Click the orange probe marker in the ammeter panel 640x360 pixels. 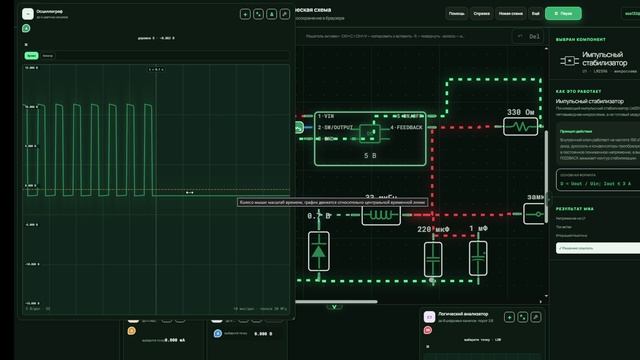pyautogui.click(x=131, y=331)
